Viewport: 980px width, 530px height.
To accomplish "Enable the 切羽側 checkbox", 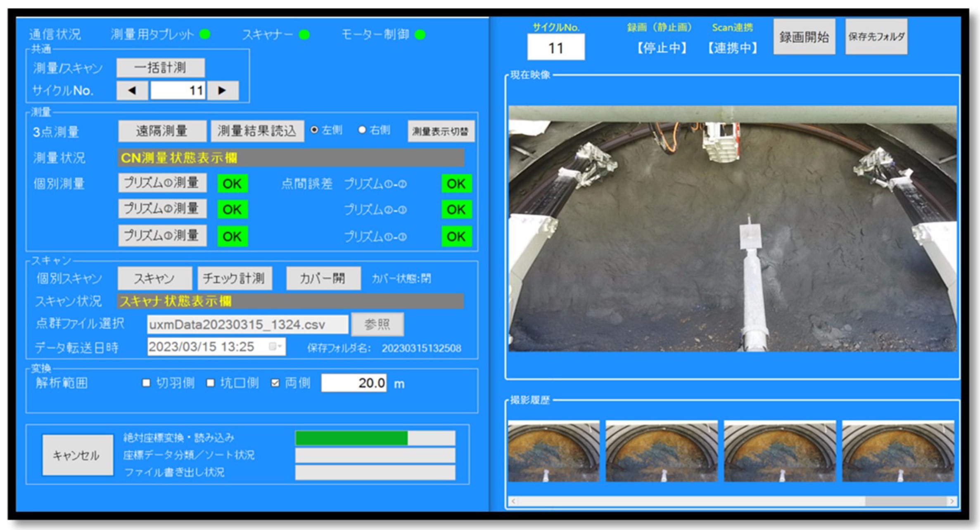I will pyautogui.click(x=145, y=383).
